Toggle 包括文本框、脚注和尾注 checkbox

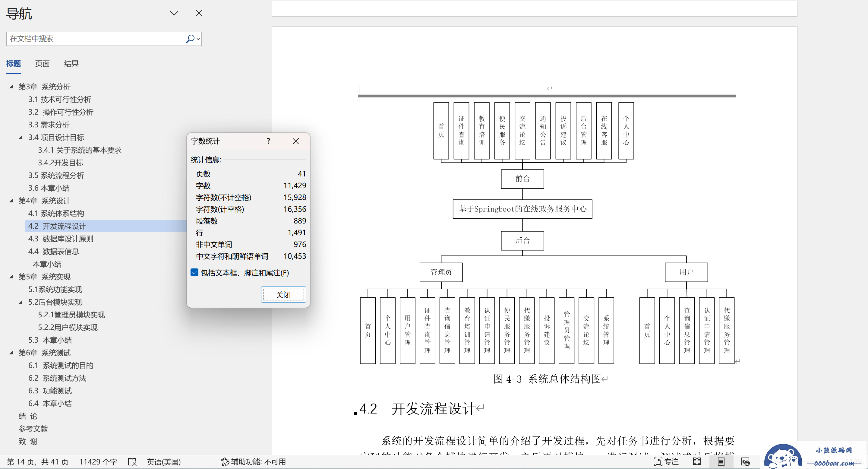pos(194,272)
